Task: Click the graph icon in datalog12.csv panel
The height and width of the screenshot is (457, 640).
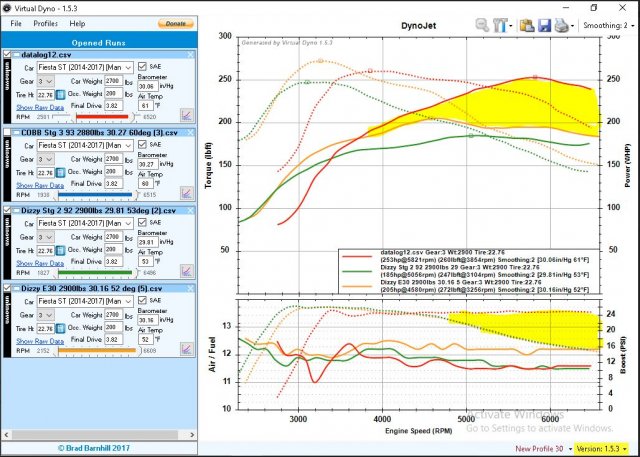Action: pos(187,115)
